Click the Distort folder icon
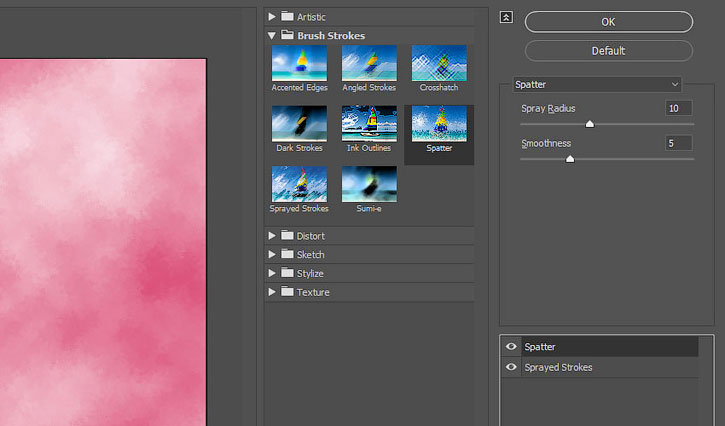The height and width of the screenshot is (426, 725). pos(287,235)
